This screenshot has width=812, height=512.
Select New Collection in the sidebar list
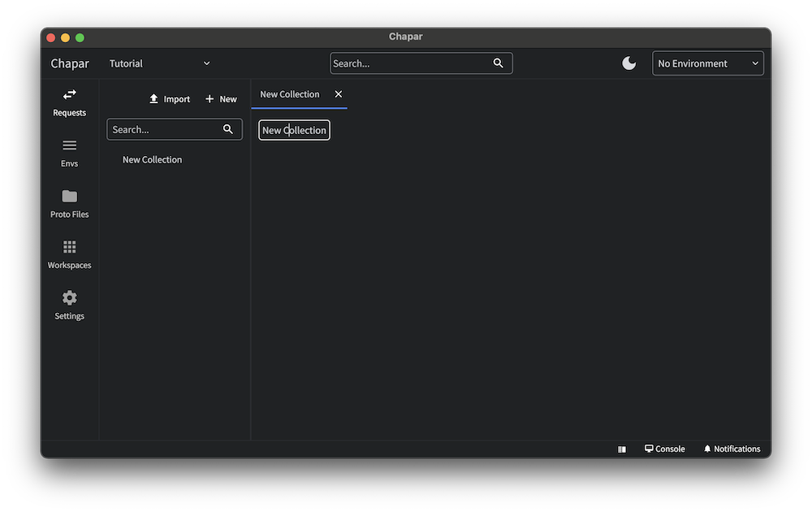(x=152, y=160)
